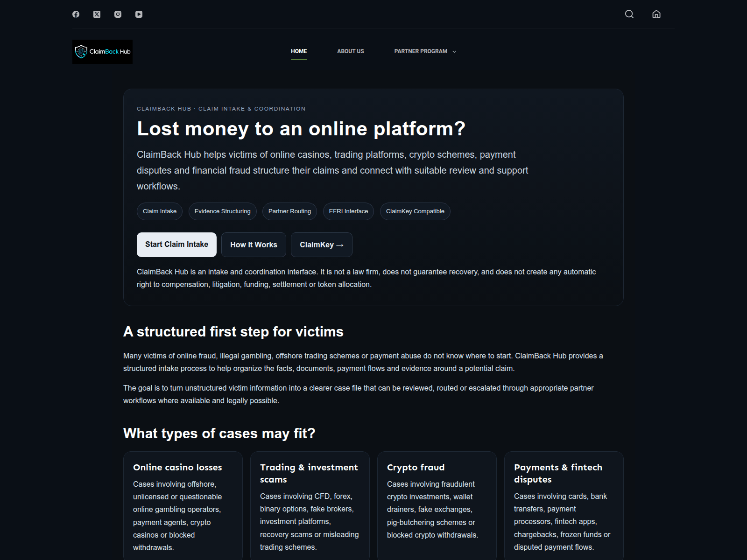Open the Facebook social icon
747x560 pixels.
click(76, 14)
